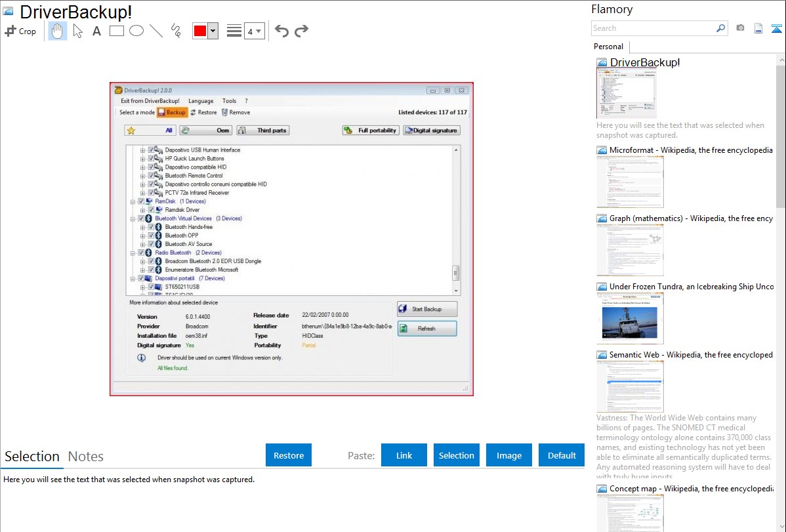Screen dimensions: 786x532
Task: Switch to the Notes tab
Action: [86, 457]
